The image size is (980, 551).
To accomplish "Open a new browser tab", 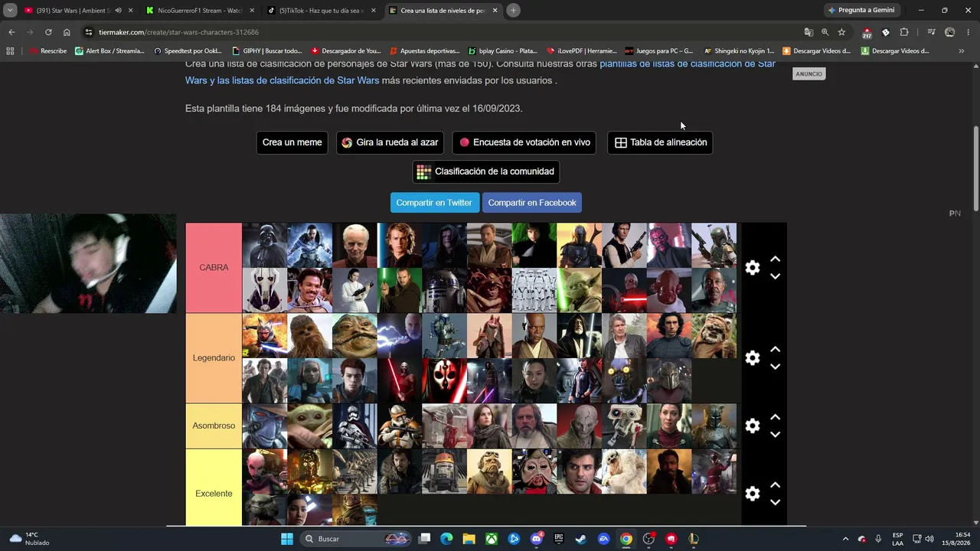I will click(x=513, y=11).
